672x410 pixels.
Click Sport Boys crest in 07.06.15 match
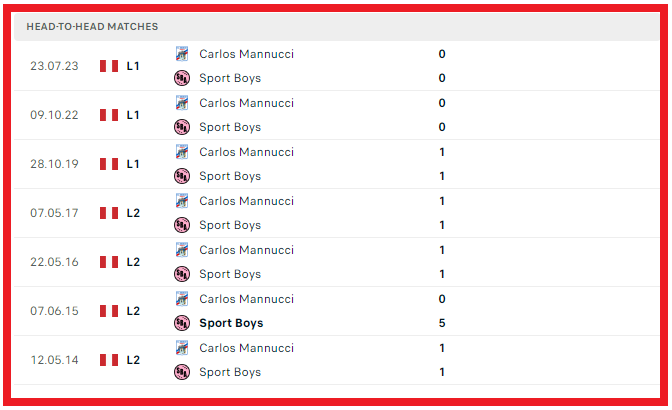182,323
